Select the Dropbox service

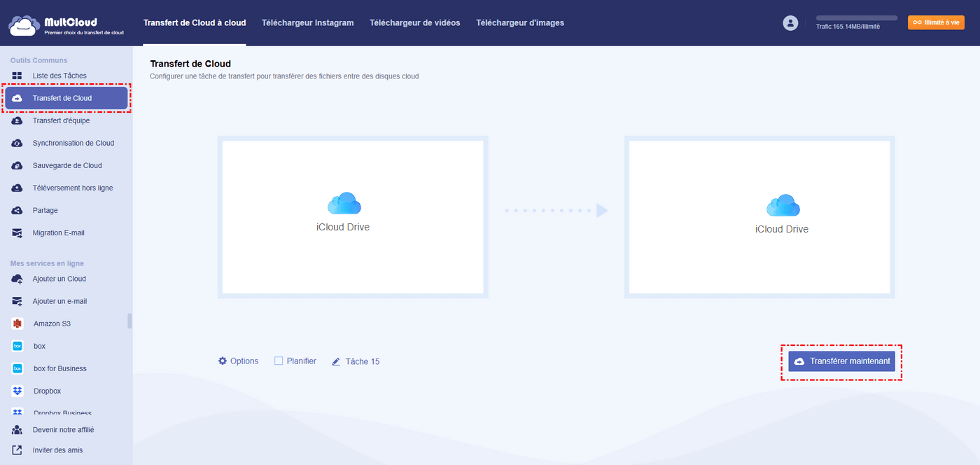[x=47, y=391]
